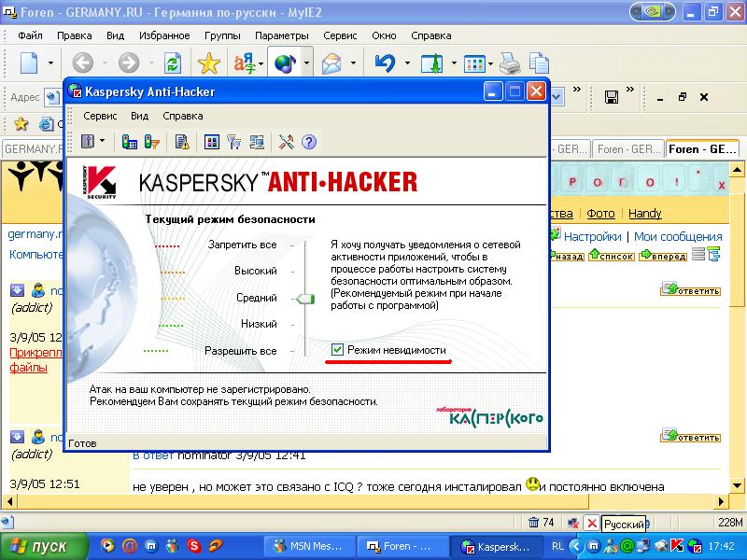Screen dimensions: 747x560
Task: Click the text encoding icon in MyIE2
Action: coord(245,63)
